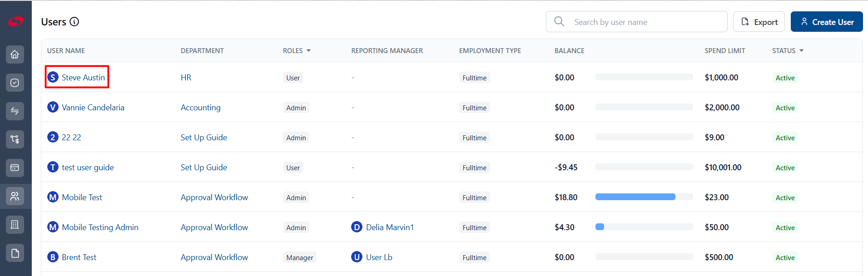Open the HR department link
Image resolution: width=868 pixels, height=276 pixels.
[186, 78]
